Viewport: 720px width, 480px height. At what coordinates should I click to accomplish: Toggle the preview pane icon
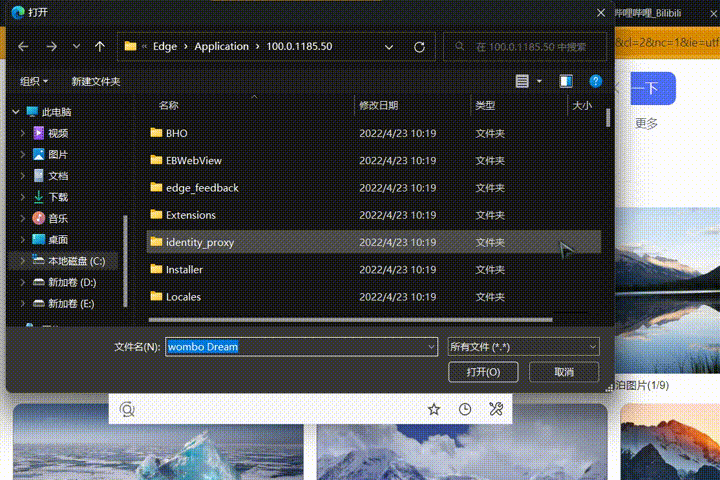tap(567, 81)
